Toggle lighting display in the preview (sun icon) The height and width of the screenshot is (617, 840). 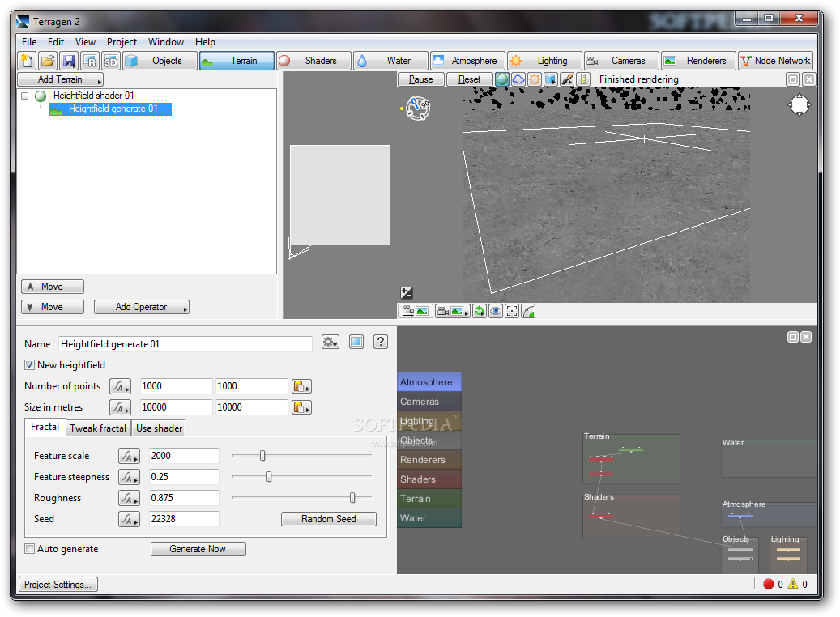coord(534,80)
